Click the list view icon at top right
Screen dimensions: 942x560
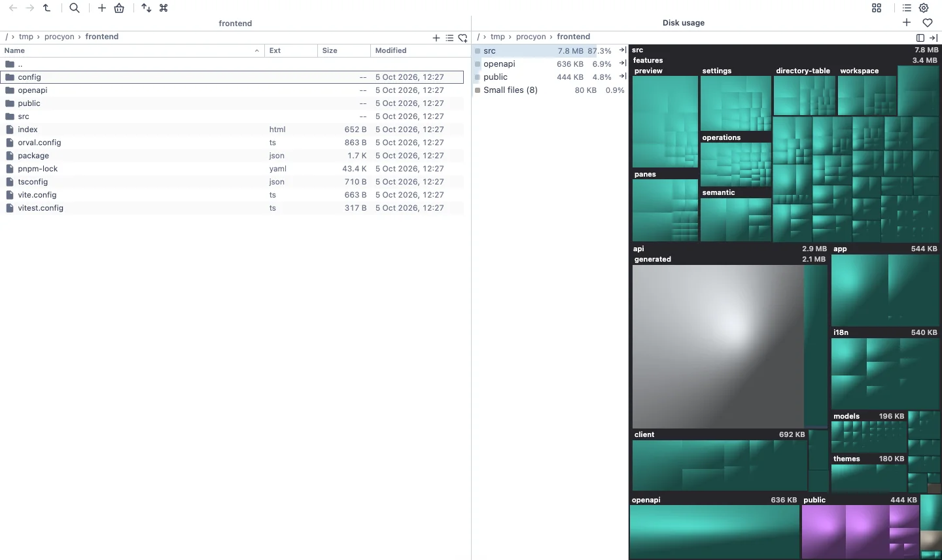pyautogui.click(x=907, y=8)
